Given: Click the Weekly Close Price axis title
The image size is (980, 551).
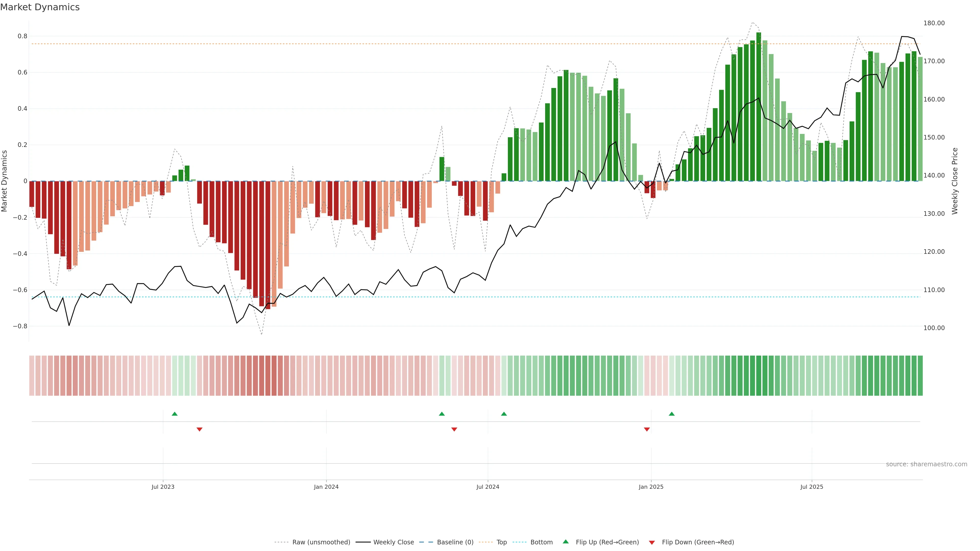Looking at the screenshot, I should [954, 181].
